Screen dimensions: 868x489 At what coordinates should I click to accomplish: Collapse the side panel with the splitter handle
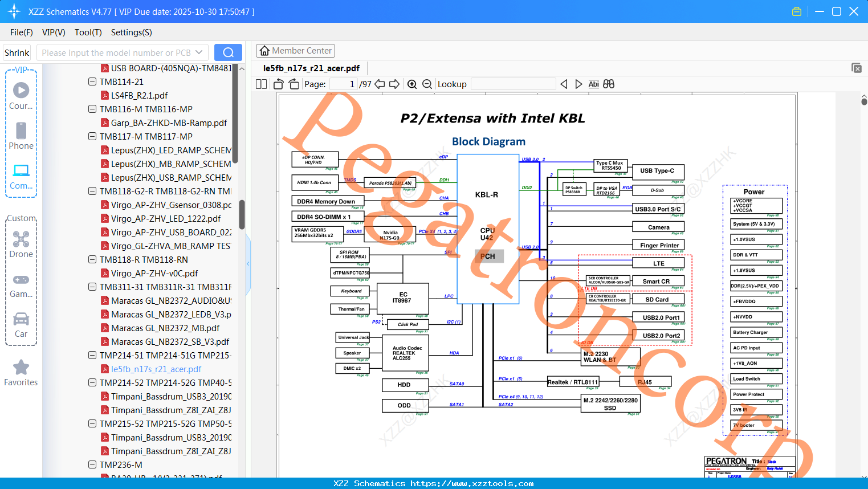pos(248,263)
